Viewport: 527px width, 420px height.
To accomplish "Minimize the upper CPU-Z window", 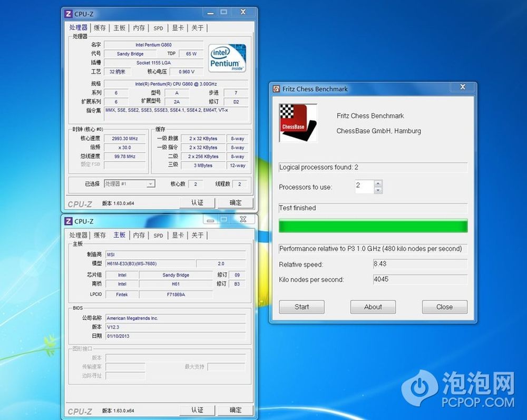I will pos(211,13).
